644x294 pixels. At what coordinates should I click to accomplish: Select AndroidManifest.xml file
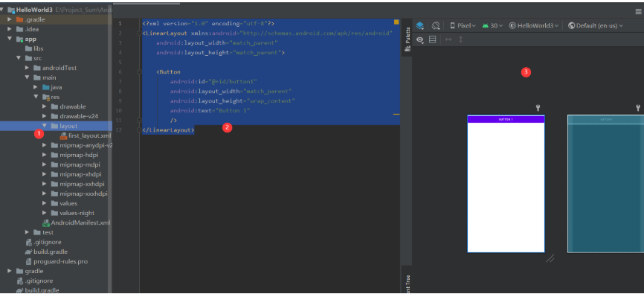pyautogui.click(x=77, y=223)
